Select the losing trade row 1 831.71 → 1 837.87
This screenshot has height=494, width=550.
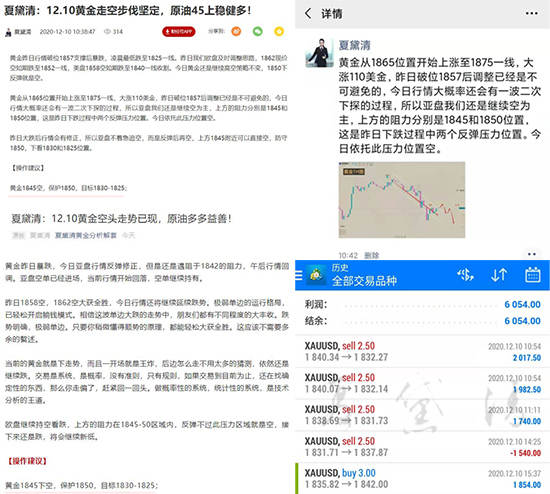[x=422, y=447]
